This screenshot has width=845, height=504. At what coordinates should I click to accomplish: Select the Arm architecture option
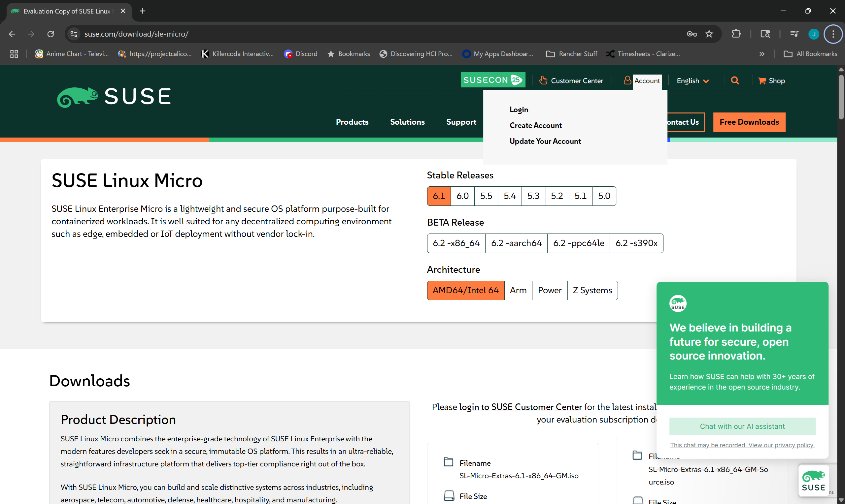click(518, 290)
